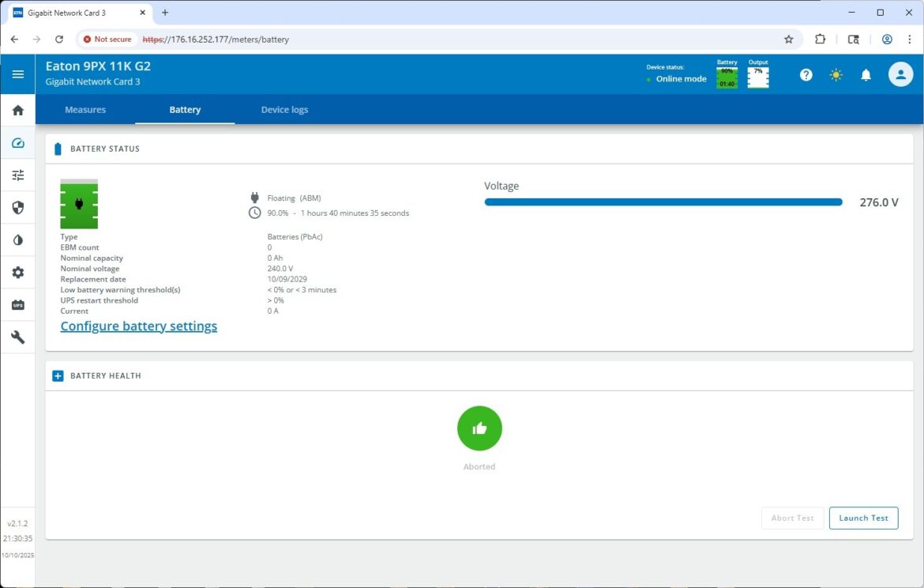Open the UPS card sidebar icon
The width and height of the screenshot is (924, 588).
pyautogui.click(x=17, y=305)
